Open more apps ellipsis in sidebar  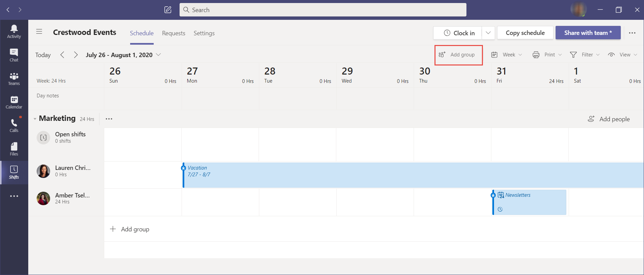tap(14, 196)
